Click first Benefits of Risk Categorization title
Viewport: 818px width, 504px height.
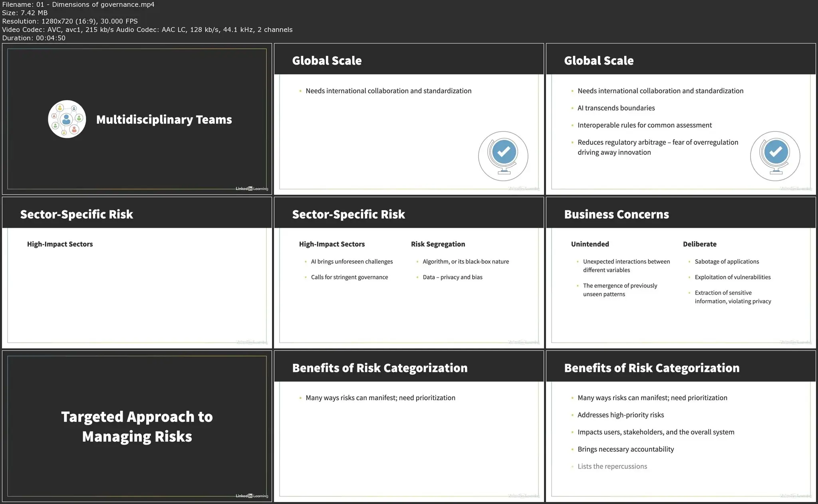click(379, 368)
